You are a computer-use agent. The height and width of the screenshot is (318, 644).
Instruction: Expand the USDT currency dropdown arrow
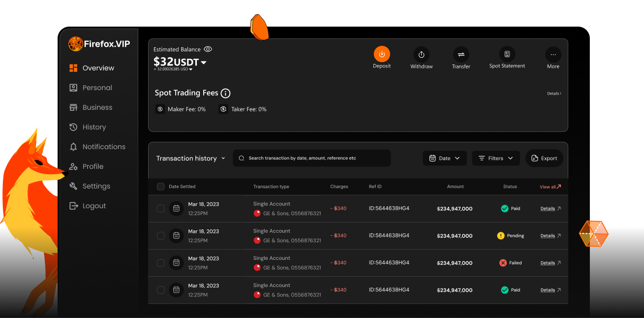click(x=204, y=63)
